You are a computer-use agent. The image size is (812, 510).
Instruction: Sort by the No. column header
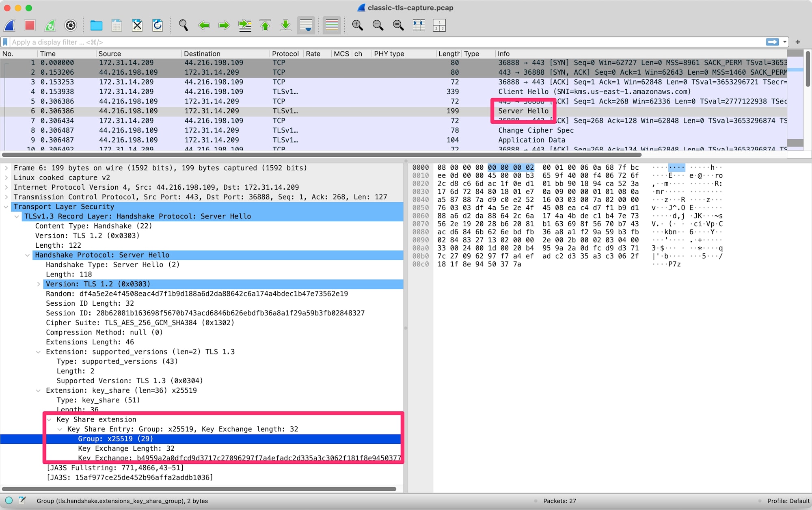(19, 54)
